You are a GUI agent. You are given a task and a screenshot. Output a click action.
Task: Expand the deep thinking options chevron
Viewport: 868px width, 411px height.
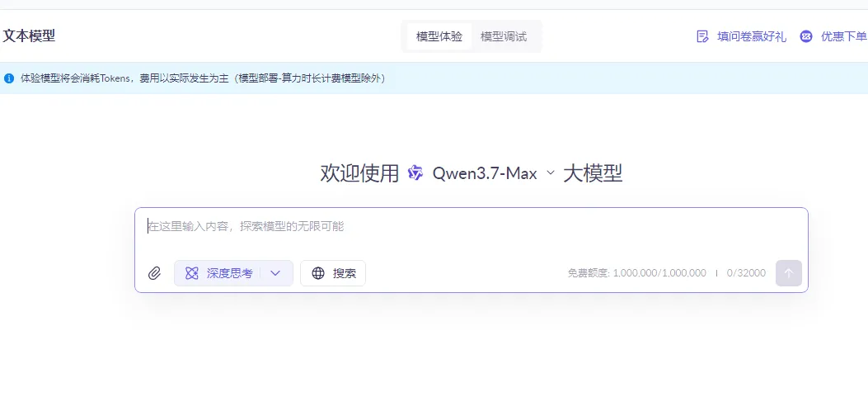[x=275, y=273]
